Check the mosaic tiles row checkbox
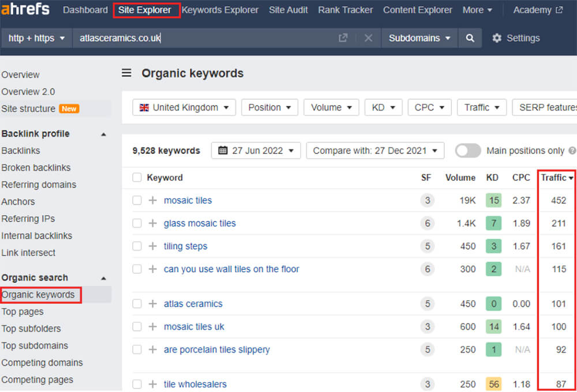This screenshot has height=392, width=577. click(x=137, y=201)
